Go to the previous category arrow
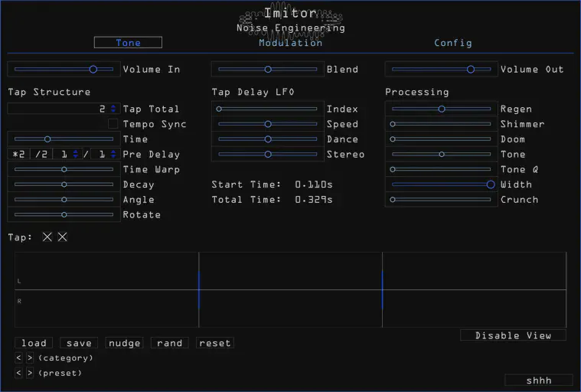Viewport: 581px width, 392px height. tap(18, 358)
